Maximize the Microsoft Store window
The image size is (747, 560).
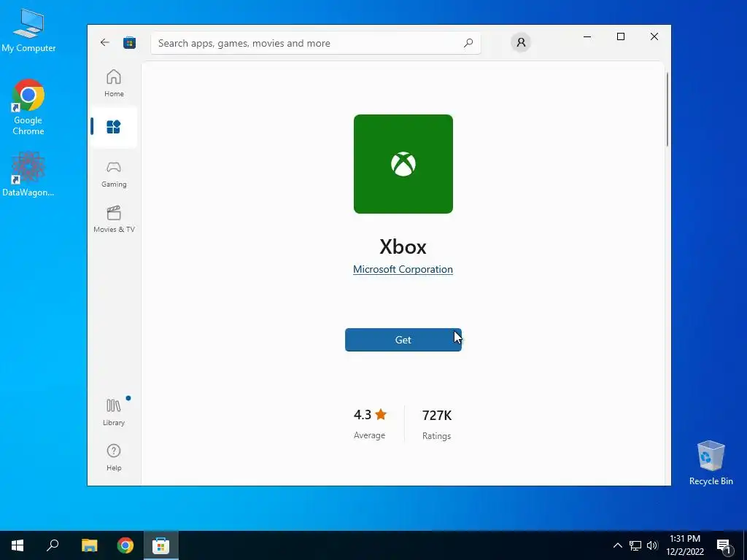[621, 36]
